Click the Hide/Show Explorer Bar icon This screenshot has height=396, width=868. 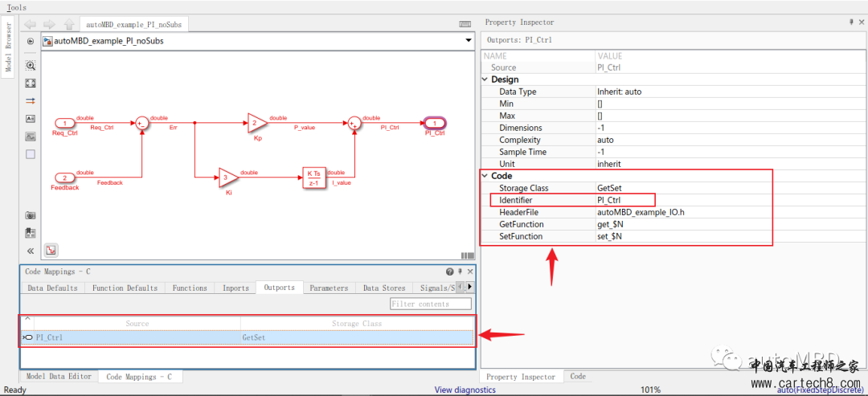[x=31, y=41]
